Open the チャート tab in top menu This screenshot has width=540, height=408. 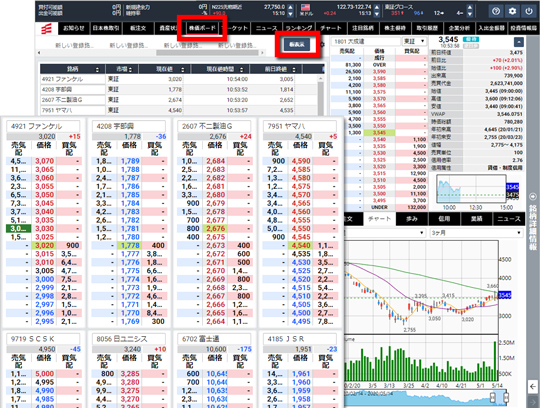click(331, 28)
